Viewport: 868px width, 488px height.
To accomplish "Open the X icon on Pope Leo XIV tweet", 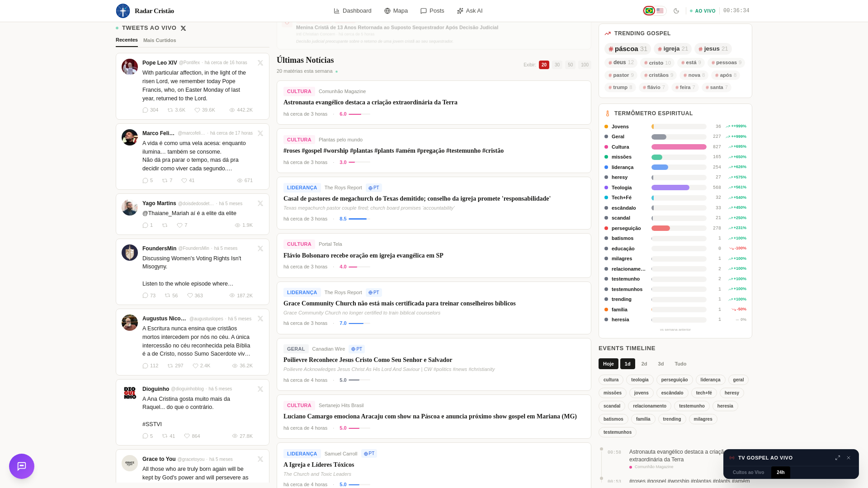I will 260,63.
